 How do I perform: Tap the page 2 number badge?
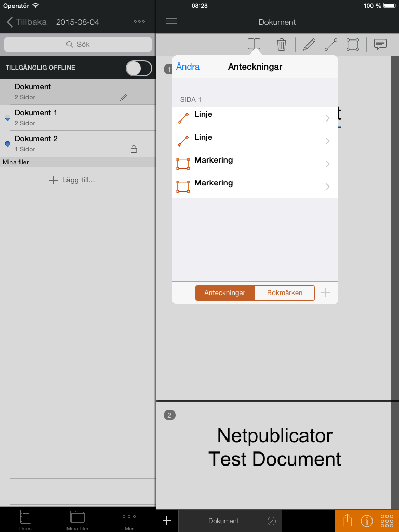click(169, 415)
